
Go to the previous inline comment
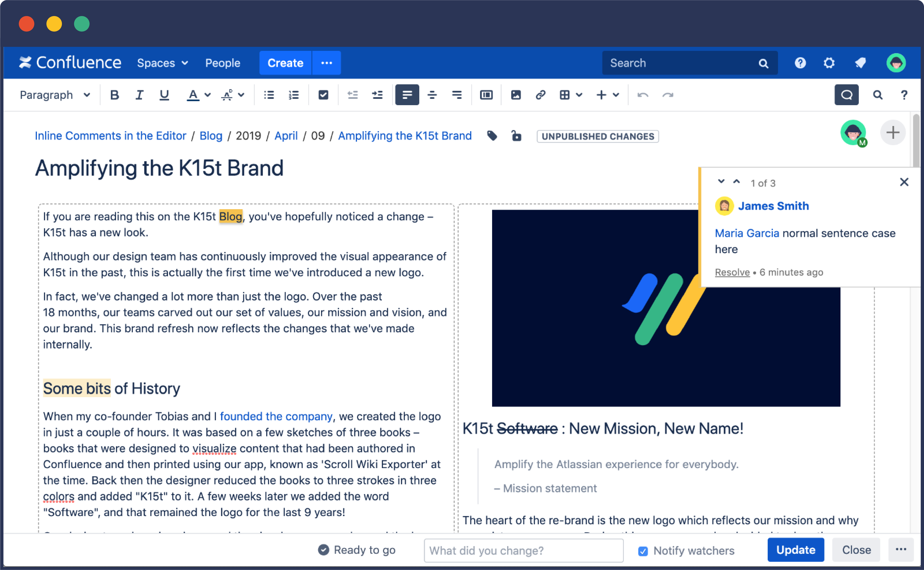(x=736, y=182)
